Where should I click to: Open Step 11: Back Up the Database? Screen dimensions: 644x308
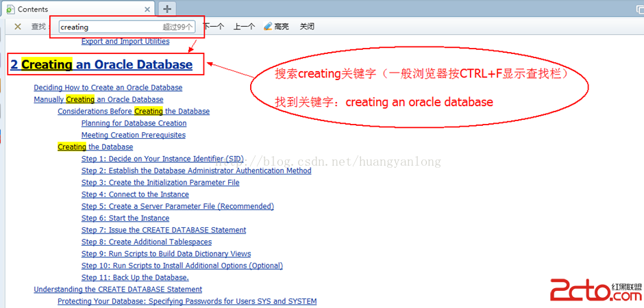pyautogui.click(x=135, y=278)
